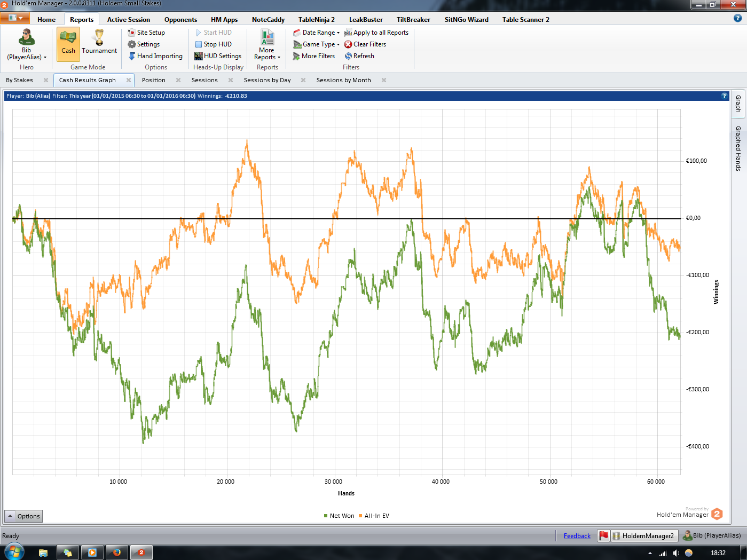Screen dimensions: 747x560
Task: Switch to the Position report tab
Action: [154, 80]
